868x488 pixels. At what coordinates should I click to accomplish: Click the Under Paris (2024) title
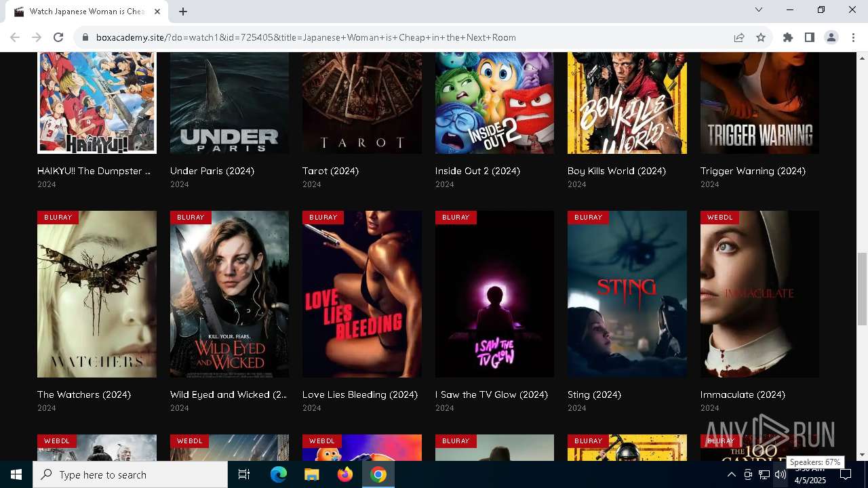212,171
